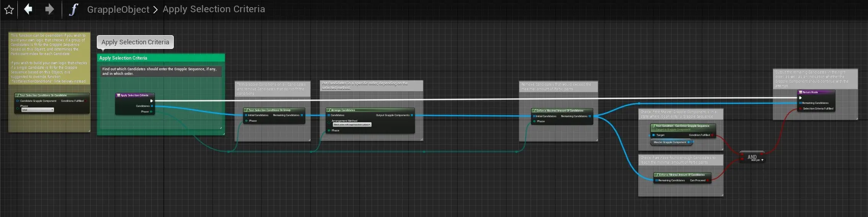Click Initial Candidates pin on Test Selection Conditions On Group
Viewport: 868px width, 217px height.
click(246, 115)
